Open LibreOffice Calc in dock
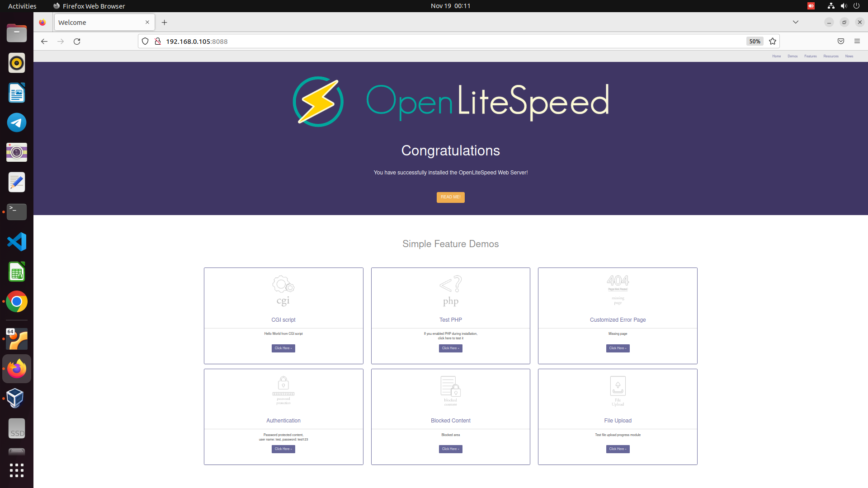The height and width of the screenshot is (488, 868). coord(17,272)
